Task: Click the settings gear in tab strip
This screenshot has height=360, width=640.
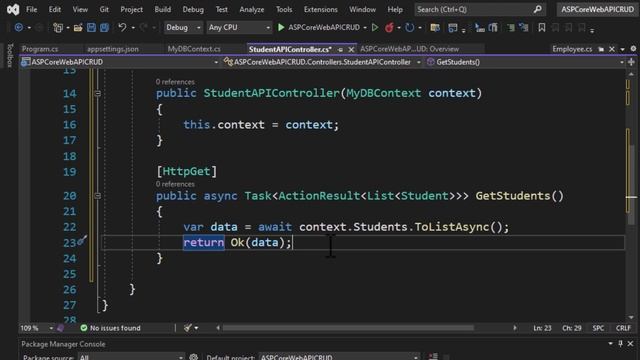Action: 633,49
